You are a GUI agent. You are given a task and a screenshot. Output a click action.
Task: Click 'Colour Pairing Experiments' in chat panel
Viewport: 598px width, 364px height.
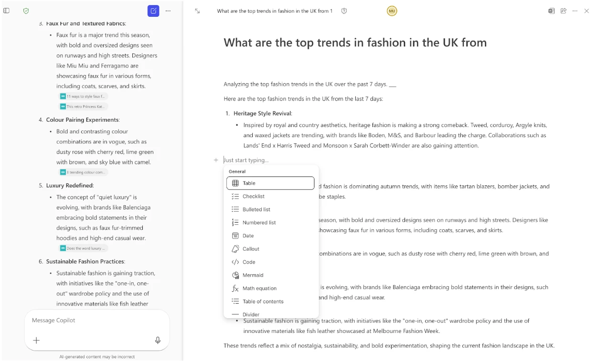(83, 120)
